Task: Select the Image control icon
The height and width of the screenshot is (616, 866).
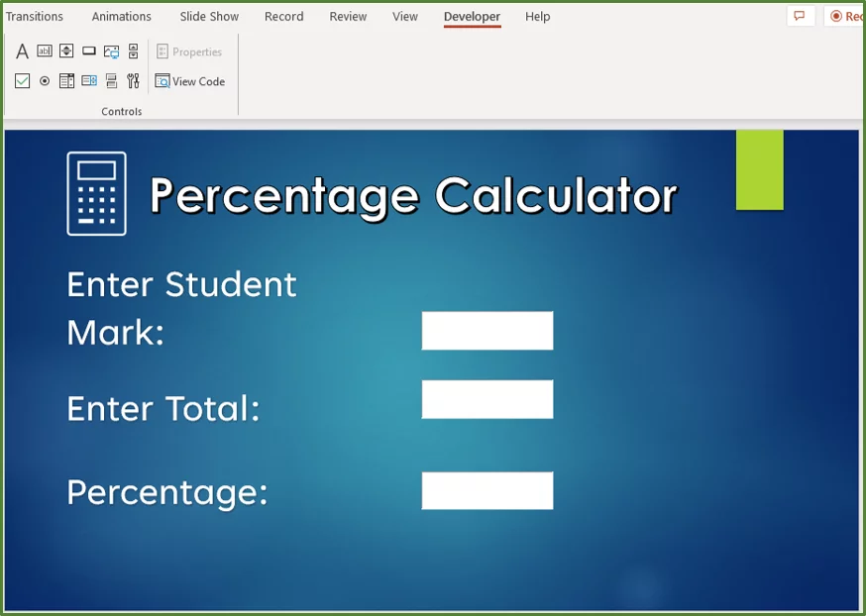Action: [x=112, y=51]
